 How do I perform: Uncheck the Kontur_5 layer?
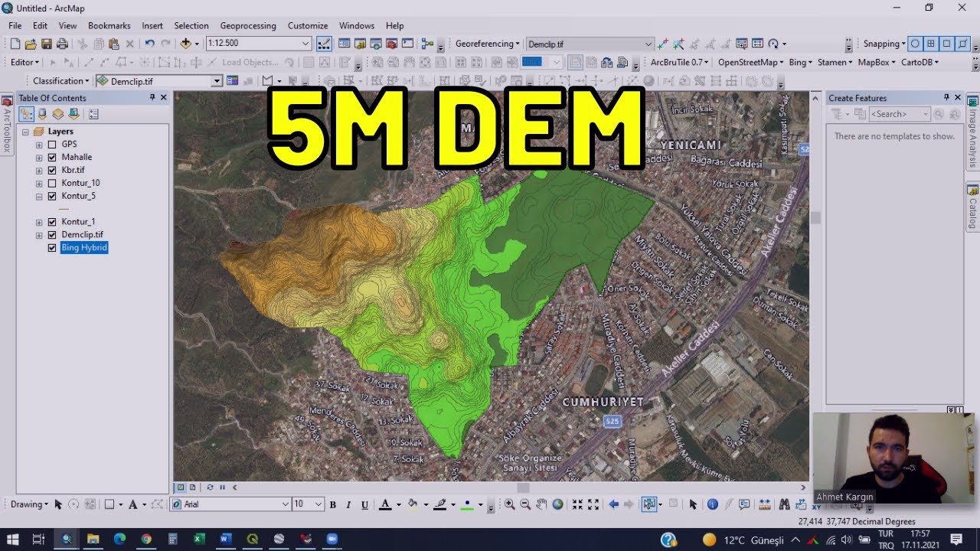[52, 196]
